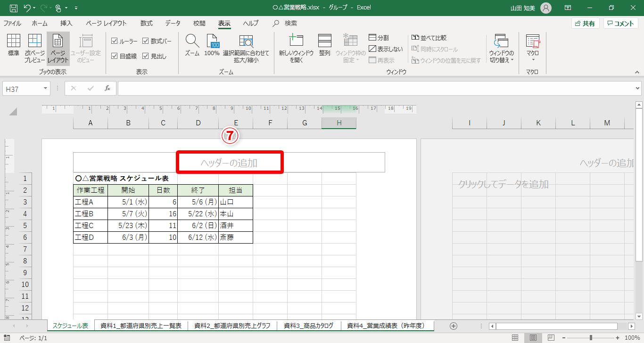Click the select-all corner triangle
The image size is (644, 343).
coord(13,112)
